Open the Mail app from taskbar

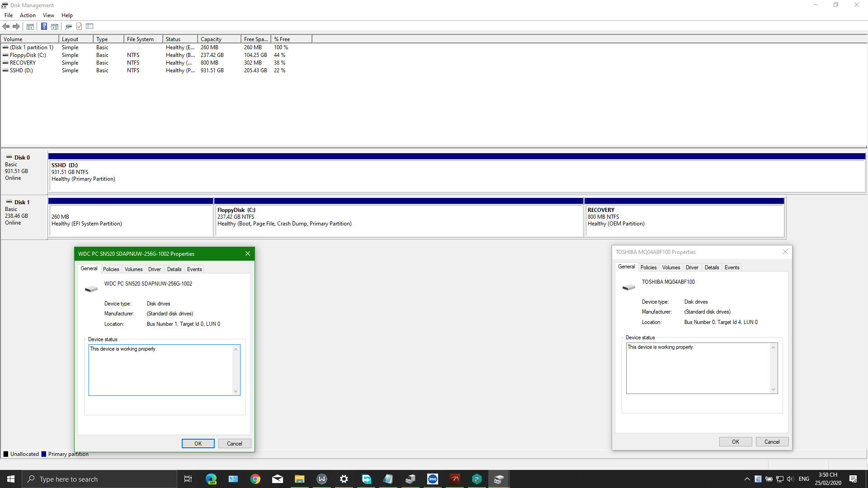click(x=278, y=479)
